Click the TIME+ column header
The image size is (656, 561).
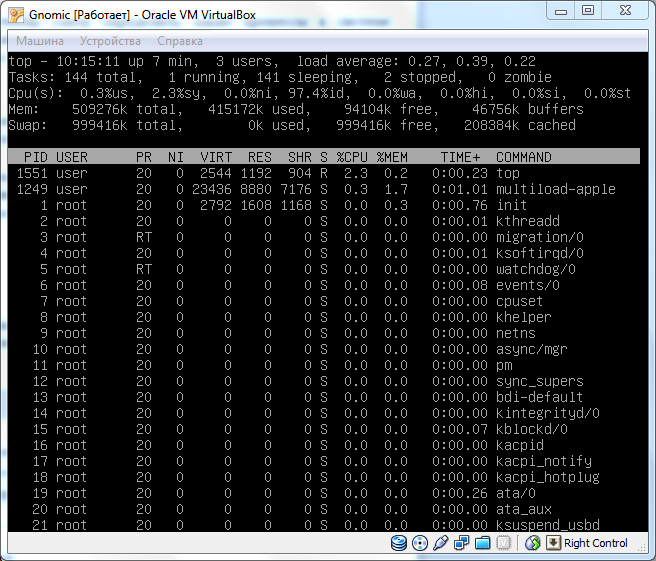coord(460,157)
